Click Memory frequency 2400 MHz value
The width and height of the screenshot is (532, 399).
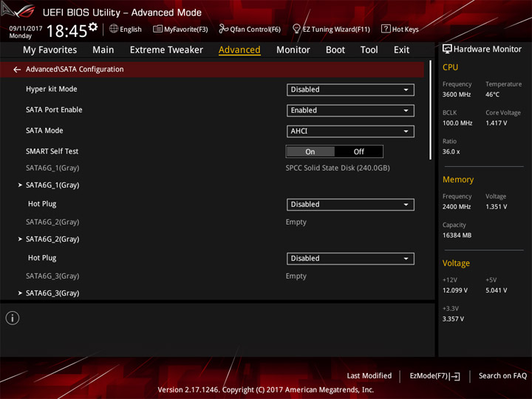pos(457,207)
